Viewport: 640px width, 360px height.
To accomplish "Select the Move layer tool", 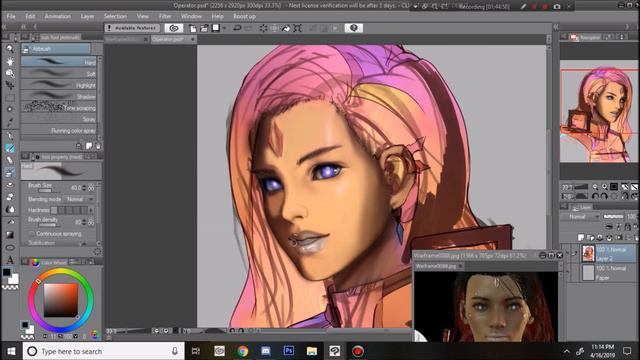I will click(x=10, y=85).
